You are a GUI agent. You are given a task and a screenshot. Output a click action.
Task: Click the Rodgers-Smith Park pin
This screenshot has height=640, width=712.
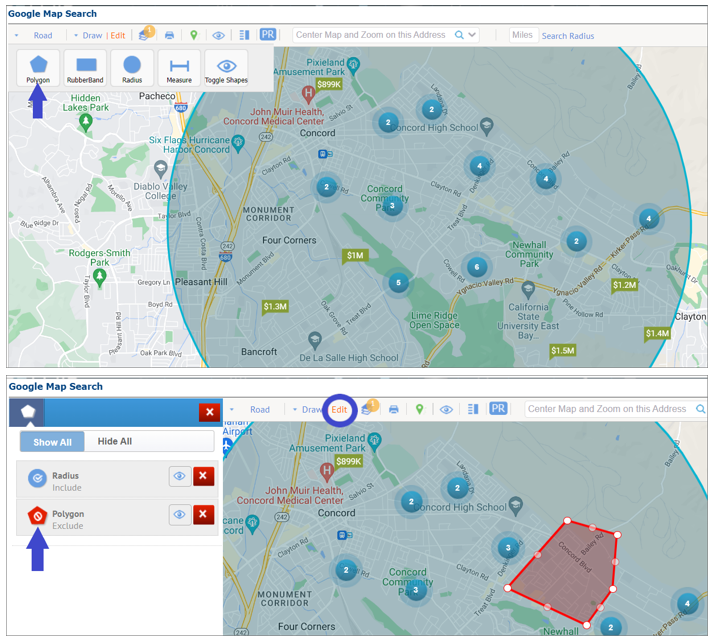click(x=99, y=276)
